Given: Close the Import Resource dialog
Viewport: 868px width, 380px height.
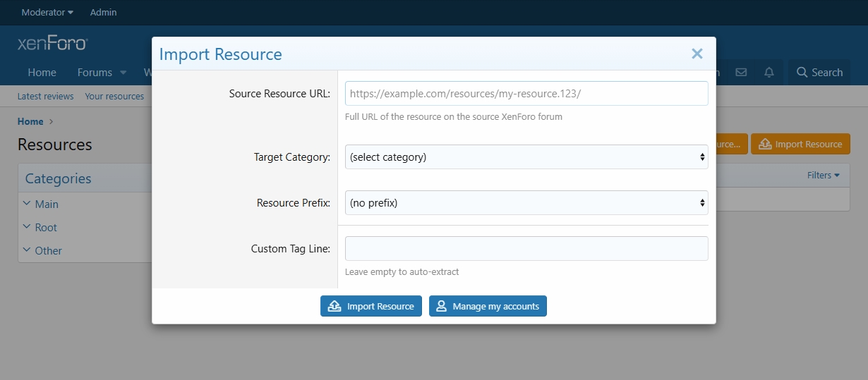Looking at the screenshot, I should tap(697, 54).
